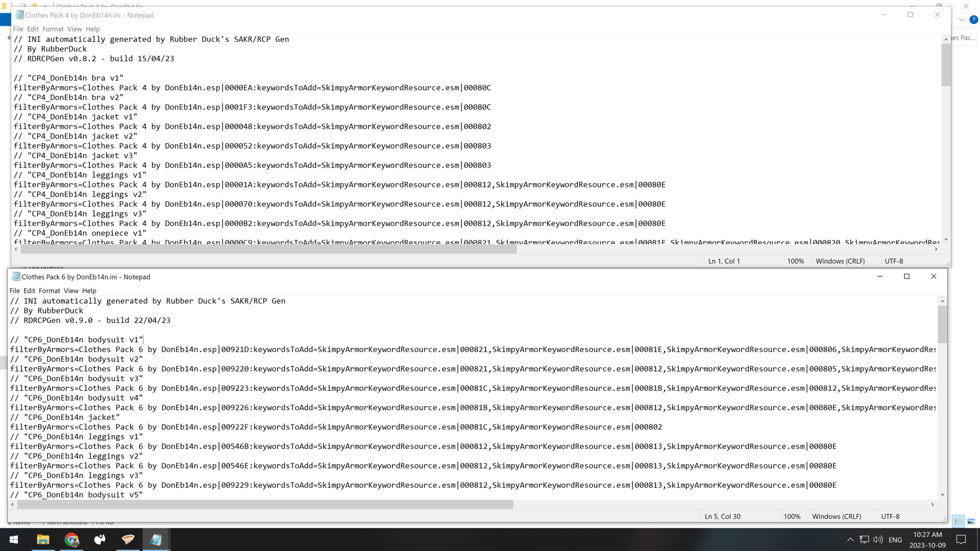Open Edit menu in Clothes Pack 6 Notepad

(x=29, y=291)
